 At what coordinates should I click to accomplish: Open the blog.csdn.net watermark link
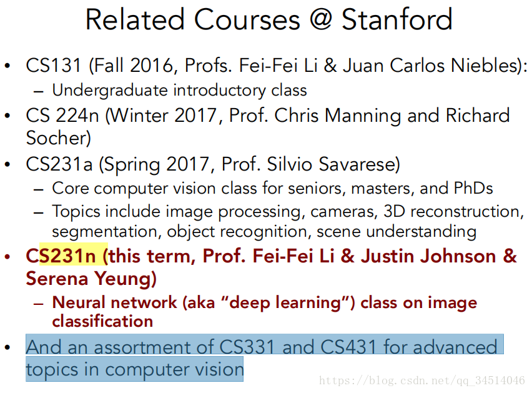point(422,381)
